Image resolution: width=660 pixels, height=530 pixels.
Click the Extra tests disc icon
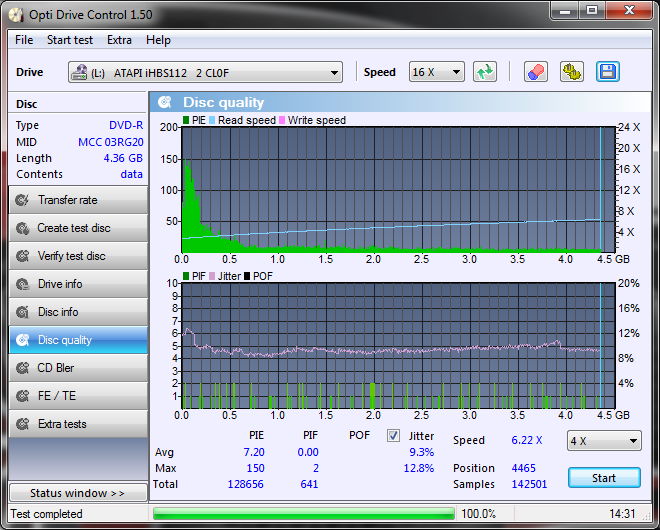click(22, 424)
